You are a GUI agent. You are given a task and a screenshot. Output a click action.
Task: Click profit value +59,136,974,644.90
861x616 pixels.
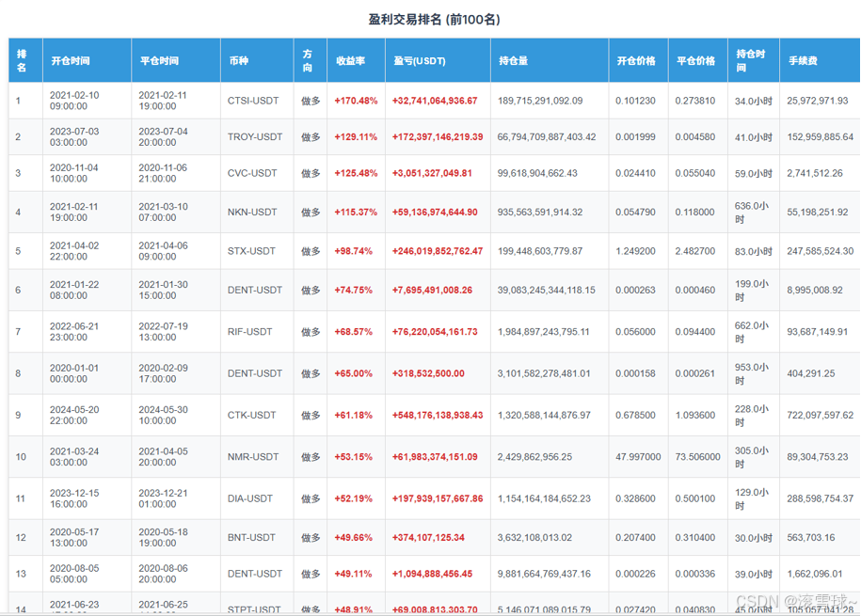[x=435, y=213]
